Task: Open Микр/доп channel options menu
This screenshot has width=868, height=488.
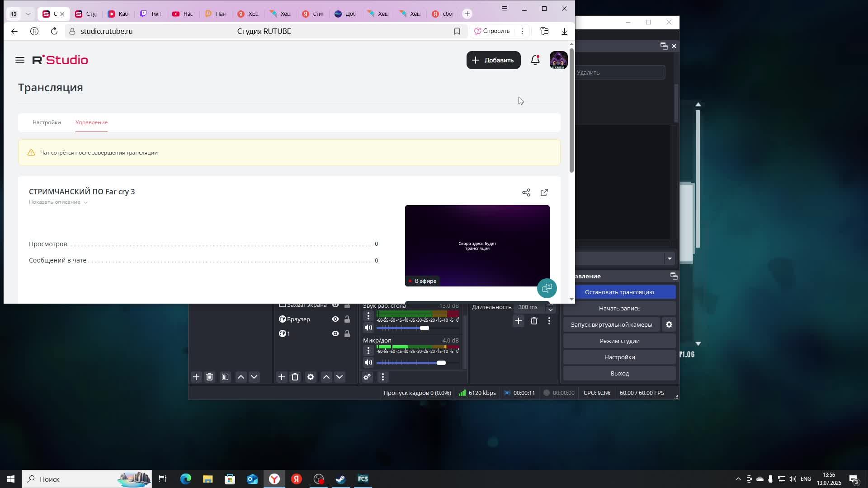Action: 368,351
